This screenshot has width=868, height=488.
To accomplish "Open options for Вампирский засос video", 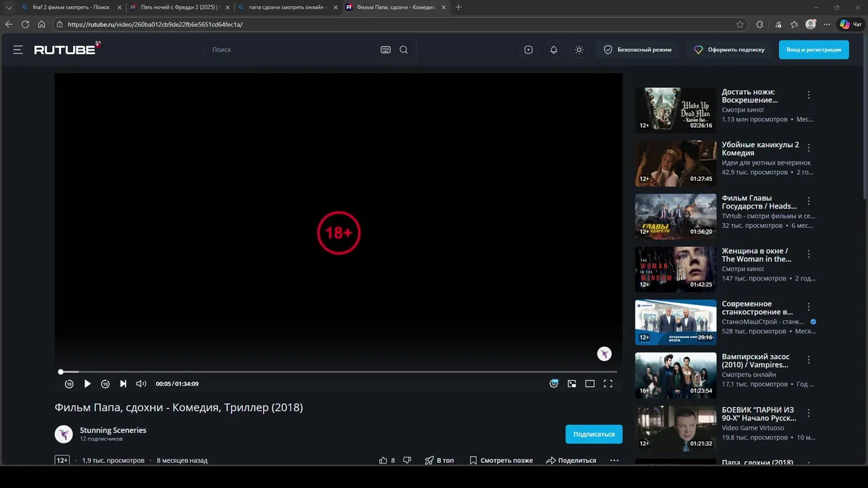I will pyautogui.click(x=808, y=360).
